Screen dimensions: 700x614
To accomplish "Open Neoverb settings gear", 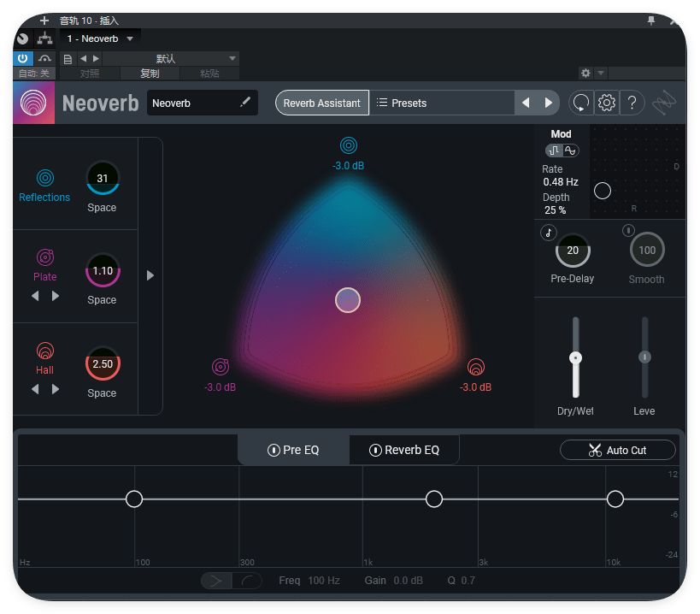I will click(x=606, y=103).
